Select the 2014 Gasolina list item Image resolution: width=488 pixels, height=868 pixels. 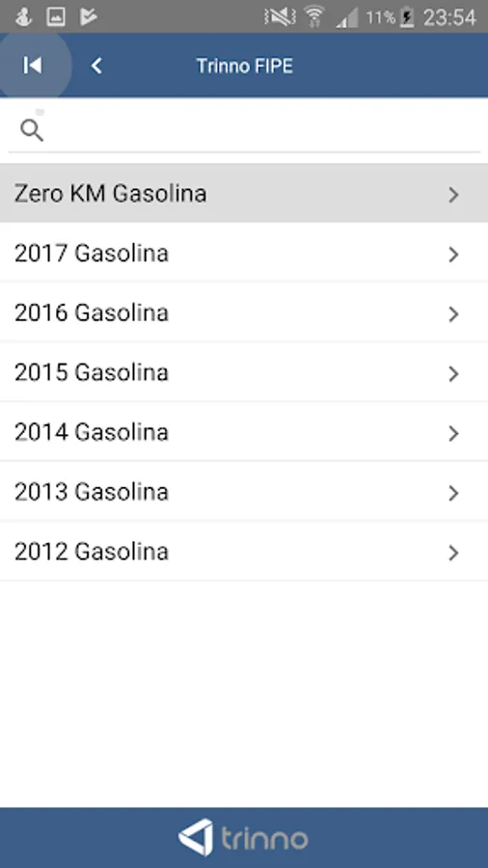pos(244,432)
